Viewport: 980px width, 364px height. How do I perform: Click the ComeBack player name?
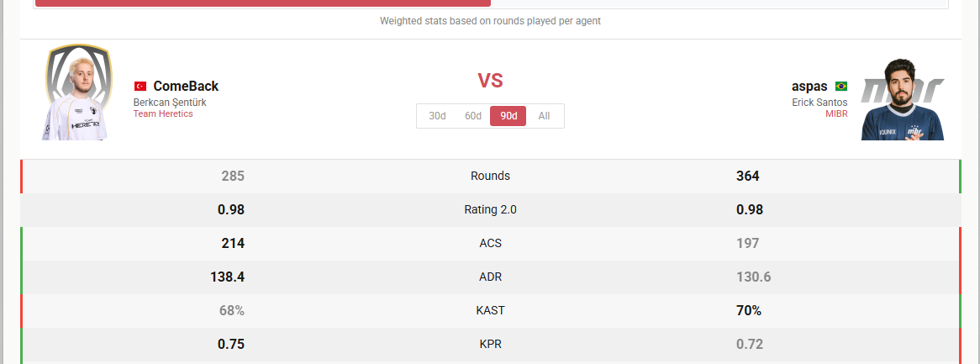(187, 87)
